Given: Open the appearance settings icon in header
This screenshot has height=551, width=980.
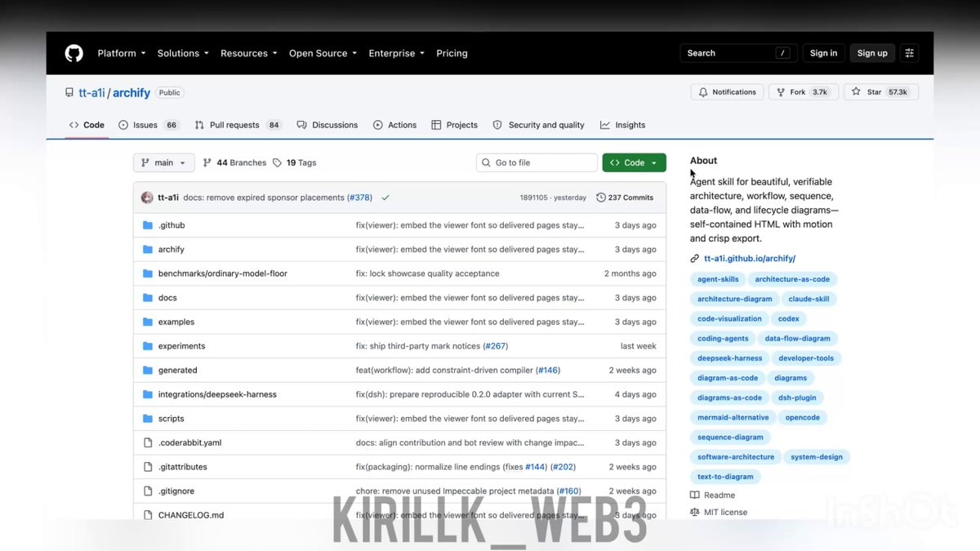Looking at the screenshot, I should point(909,53).
